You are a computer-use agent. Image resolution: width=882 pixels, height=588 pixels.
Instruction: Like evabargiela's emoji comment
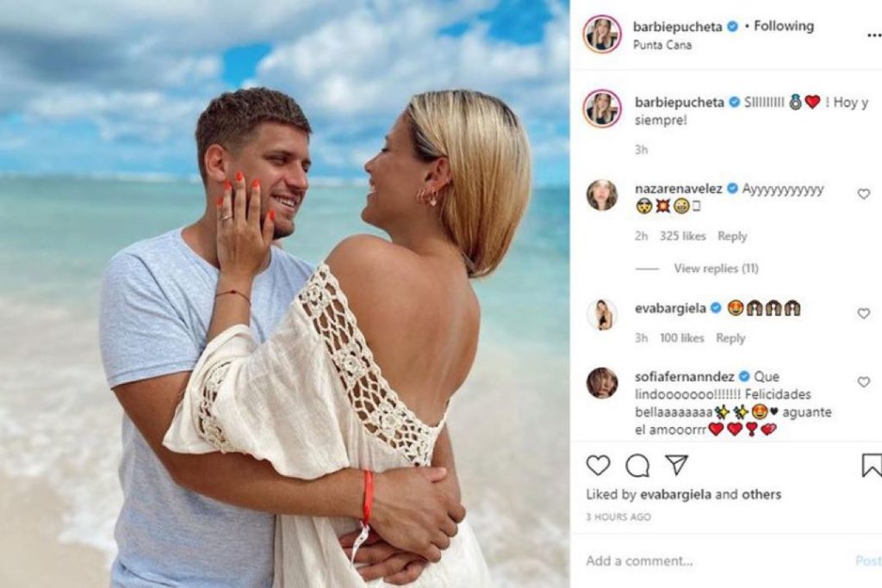click(863, 313)
